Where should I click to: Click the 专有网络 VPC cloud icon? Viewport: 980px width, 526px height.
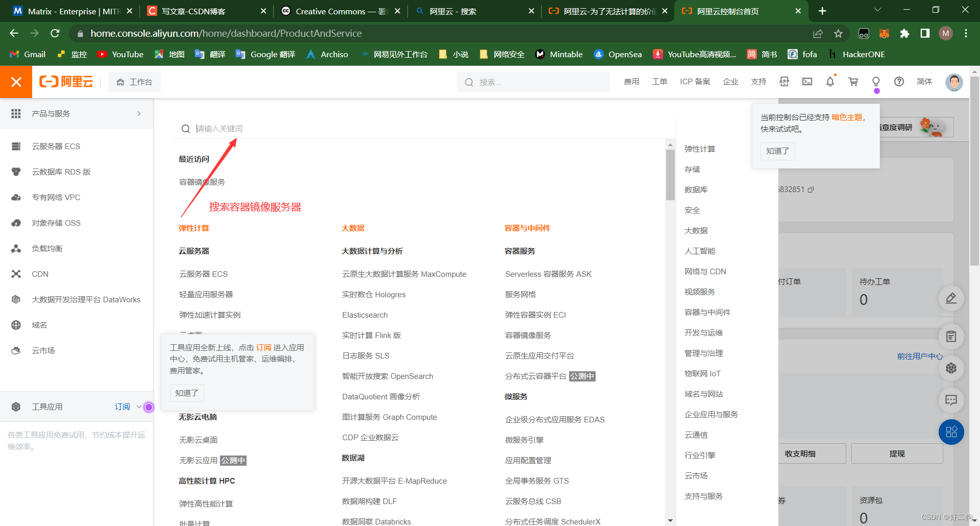pyautogui.click(x=16, y=198)
